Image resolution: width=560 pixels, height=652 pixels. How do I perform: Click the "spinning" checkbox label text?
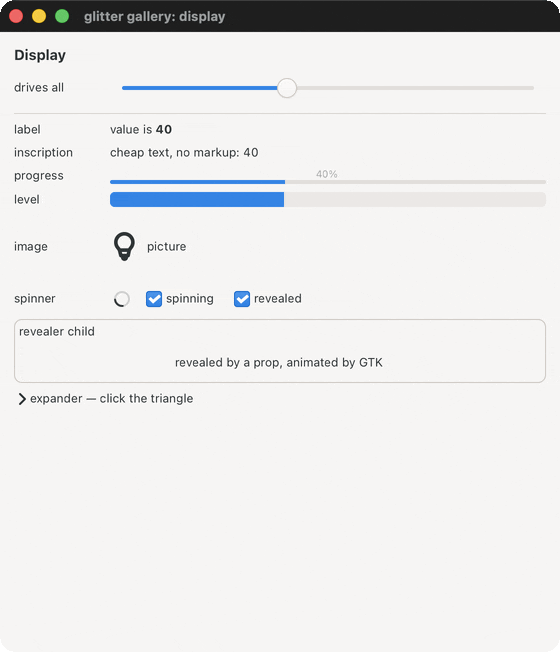[190, 299]
